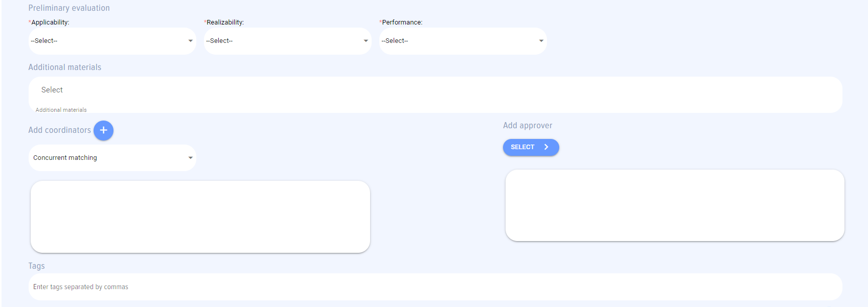Click the plus icon beside Add coordinators
The width and height of the screenshot is (868, 307).
103,130
